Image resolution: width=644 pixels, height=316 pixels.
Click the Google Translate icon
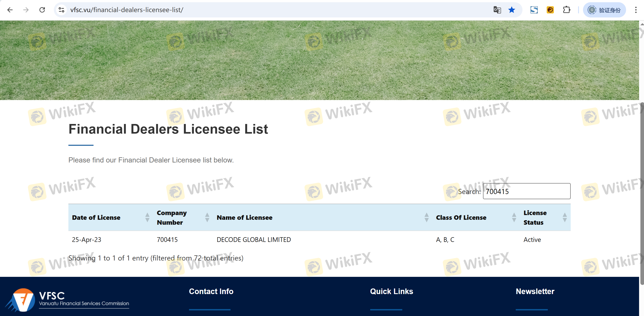click(497, 10)
